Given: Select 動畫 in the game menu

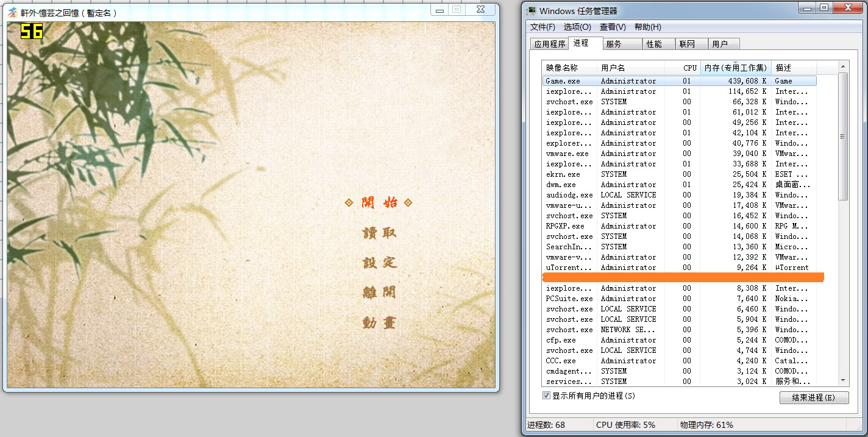Looking at the screenshot, I should pyautogui.click(x=379, y=322).
